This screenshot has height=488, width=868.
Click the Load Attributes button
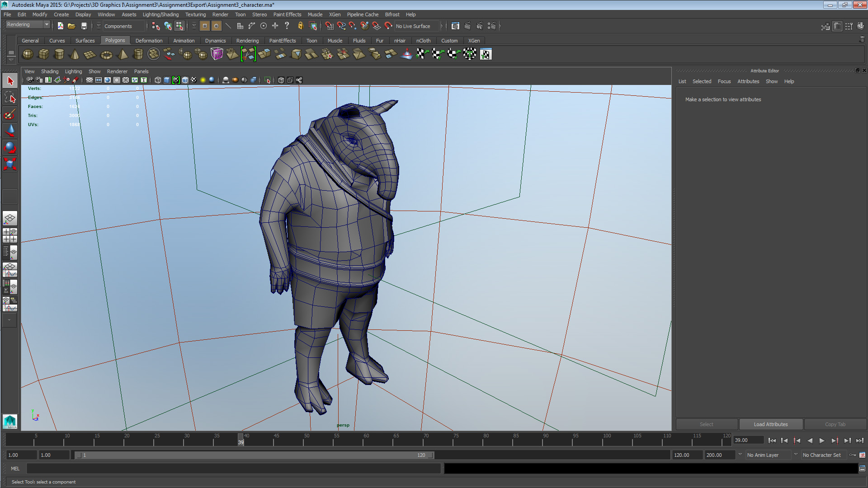click(770, 424)
